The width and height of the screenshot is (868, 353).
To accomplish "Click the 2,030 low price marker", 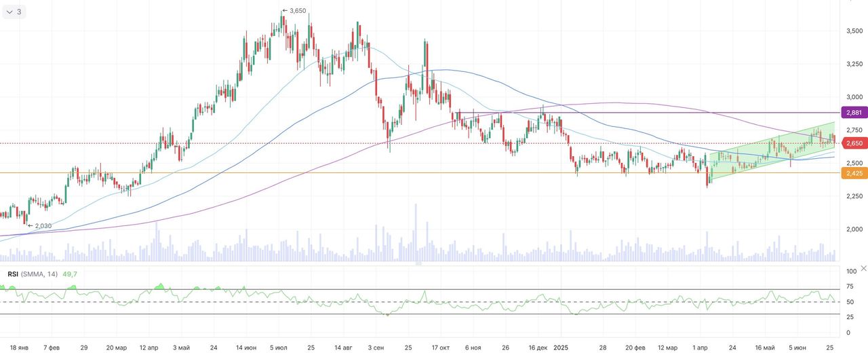I will [x=42, y=225].
